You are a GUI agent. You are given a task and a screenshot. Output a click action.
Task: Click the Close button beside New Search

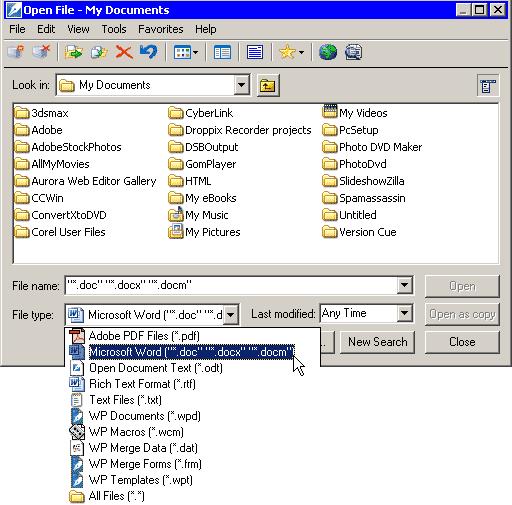pos(462,342)
